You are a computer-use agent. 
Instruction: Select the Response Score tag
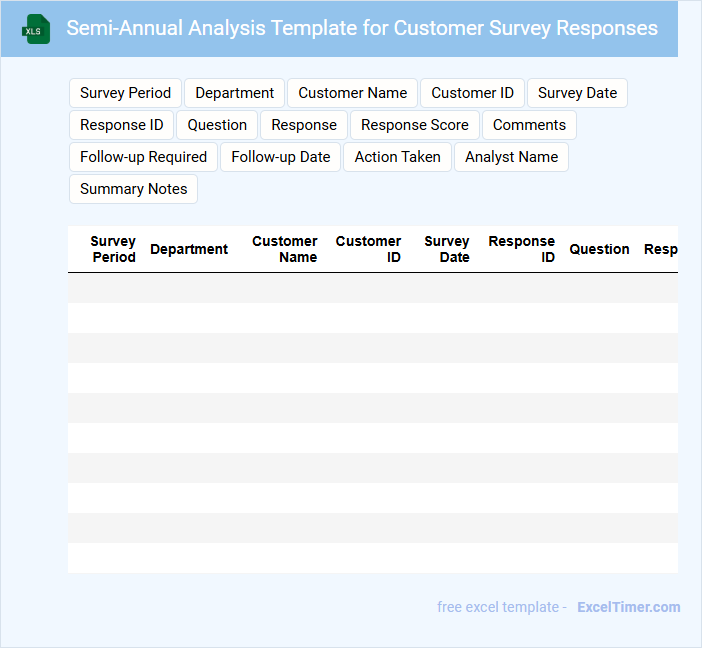click(414, 125)
